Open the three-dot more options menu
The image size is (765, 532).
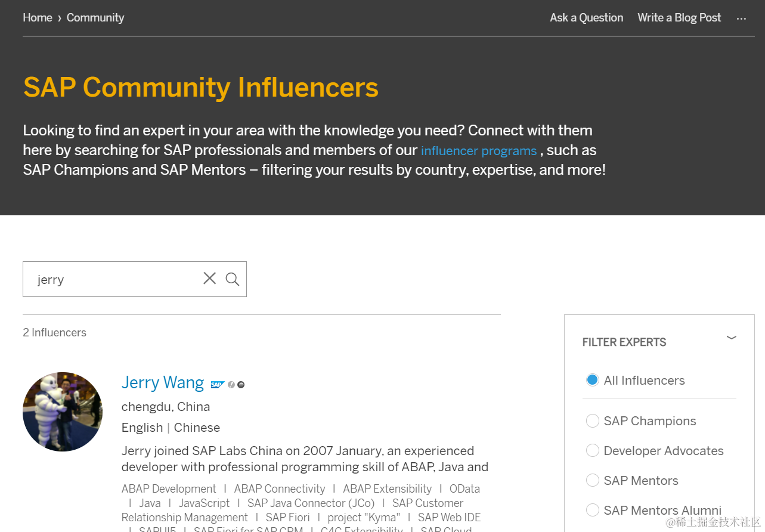741,18
